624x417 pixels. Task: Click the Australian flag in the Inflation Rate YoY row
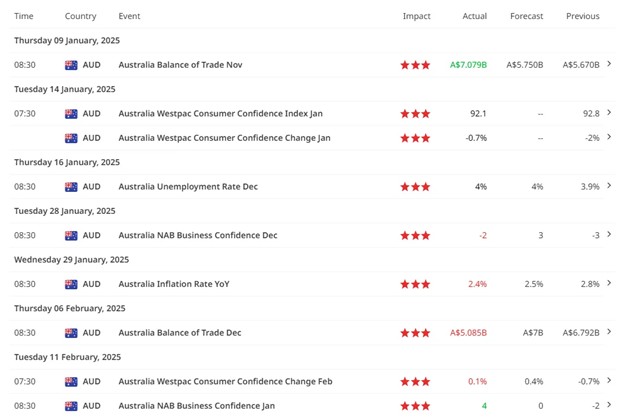point(71,284)
